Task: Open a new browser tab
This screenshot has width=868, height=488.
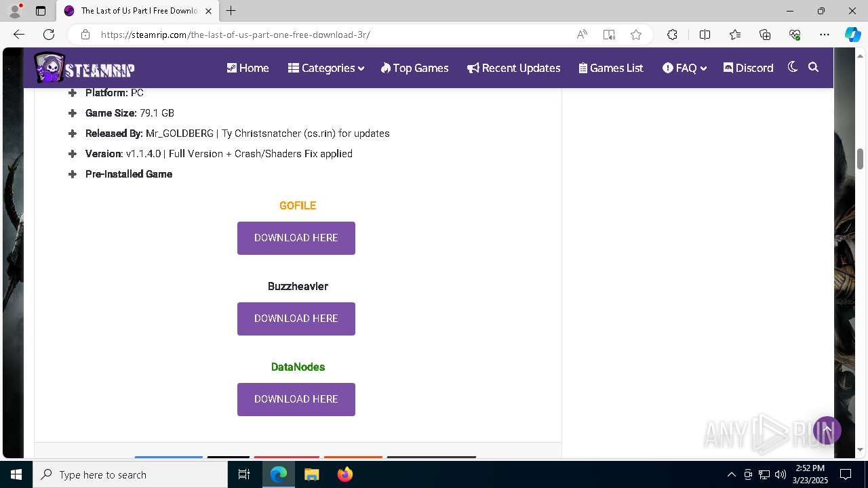Action: click(x=231, y=11)
